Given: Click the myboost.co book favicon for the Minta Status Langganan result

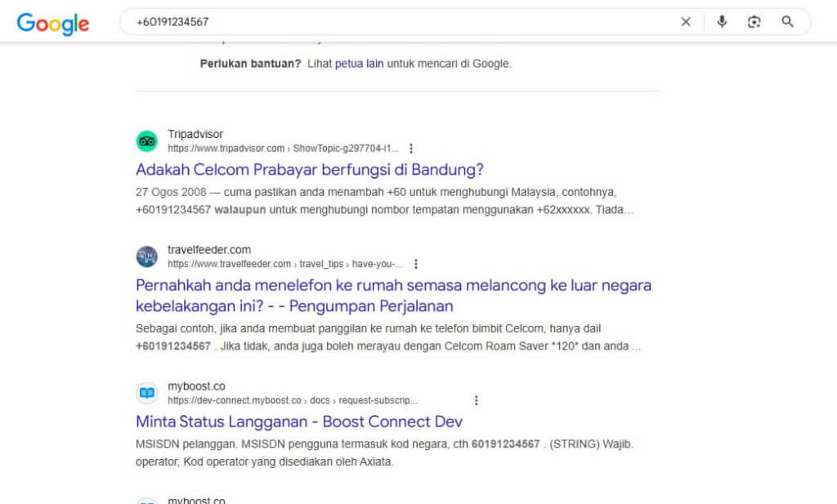Looking at the screenshot, I should (x=147, y=393).
